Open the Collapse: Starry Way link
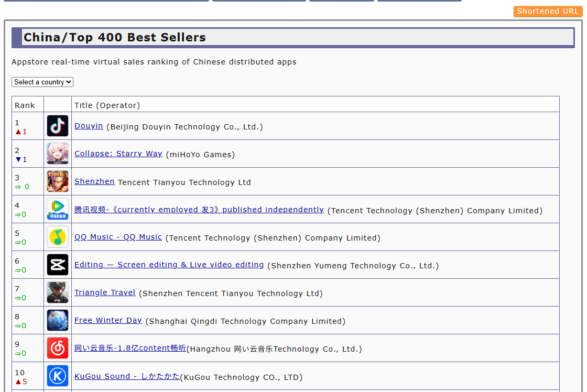 click(118, 154)
